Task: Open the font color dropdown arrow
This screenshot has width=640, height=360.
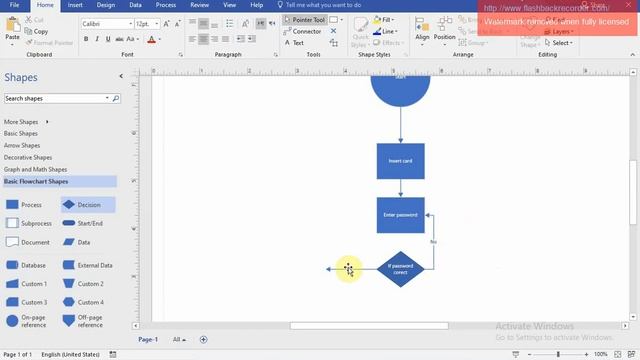Action: coord(160,39)
